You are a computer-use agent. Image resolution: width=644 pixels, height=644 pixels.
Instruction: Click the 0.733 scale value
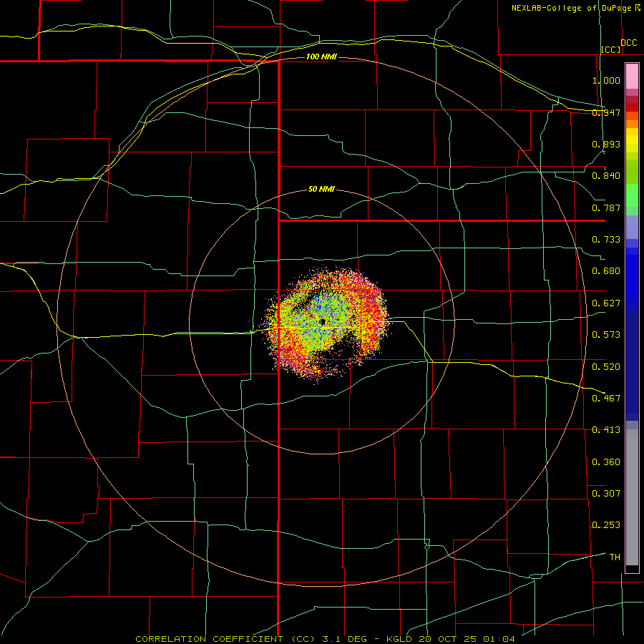(606, 240)
